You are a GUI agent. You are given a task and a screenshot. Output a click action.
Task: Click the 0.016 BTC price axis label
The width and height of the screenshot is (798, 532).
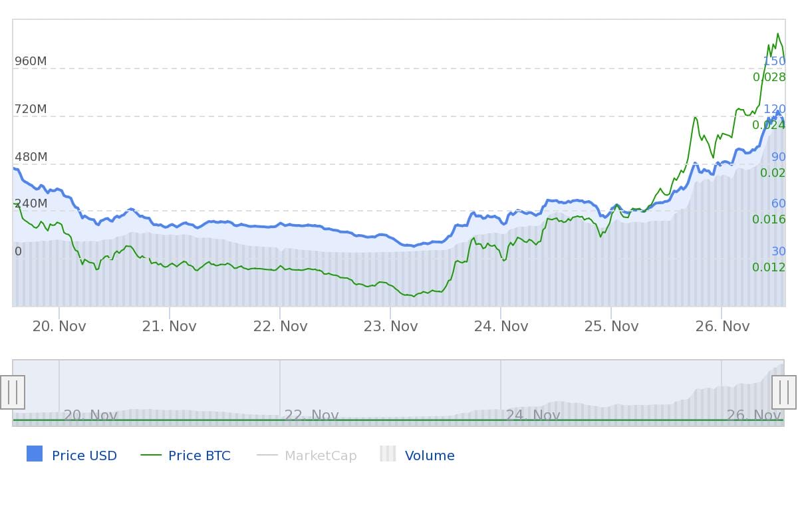769,219
